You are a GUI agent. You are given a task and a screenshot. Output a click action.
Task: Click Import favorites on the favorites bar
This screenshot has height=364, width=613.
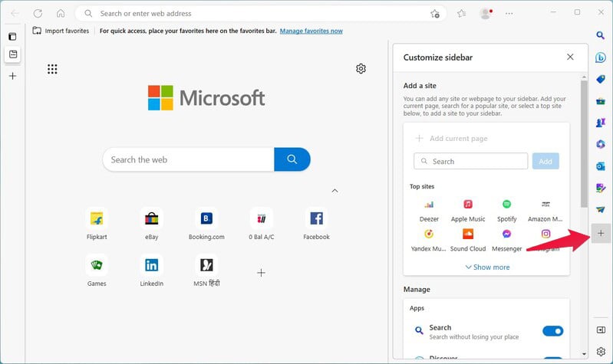click(x=61, y=31)
